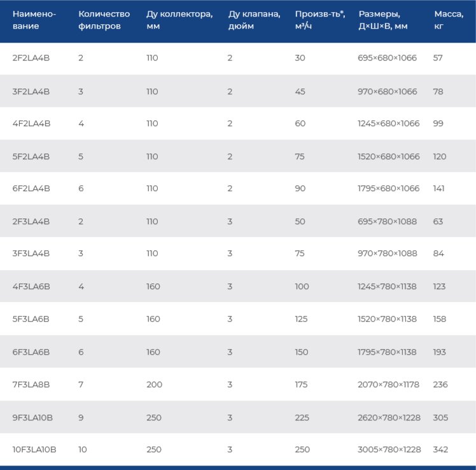
Task: Select the 'Ду коллектора, мм' header
Action: pyautogui.click(x=179, y=20)
